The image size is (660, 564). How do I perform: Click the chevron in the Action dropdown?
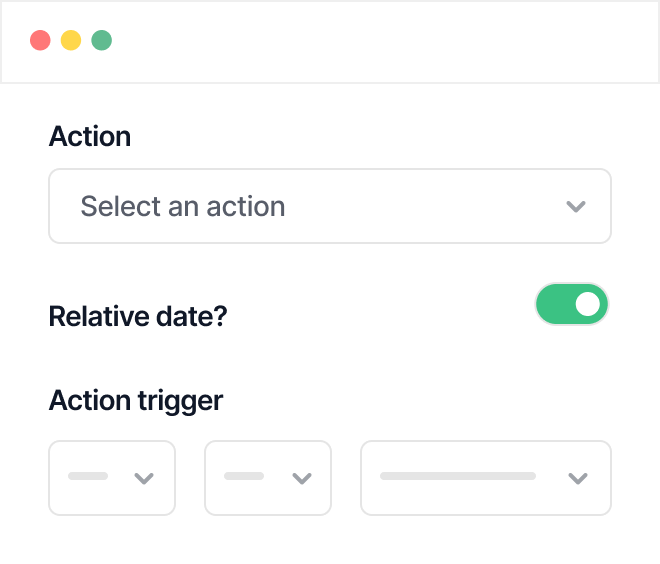pyautogui.click(x=575, y=207)
